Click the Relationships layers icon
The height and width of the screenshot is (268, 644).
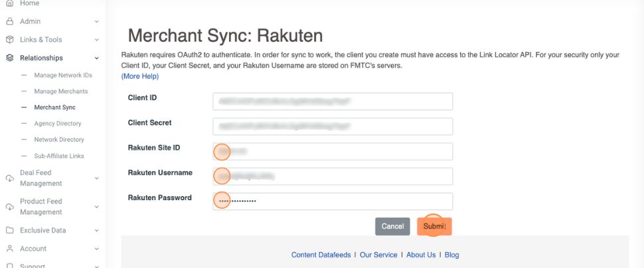(x=10, y=58)
